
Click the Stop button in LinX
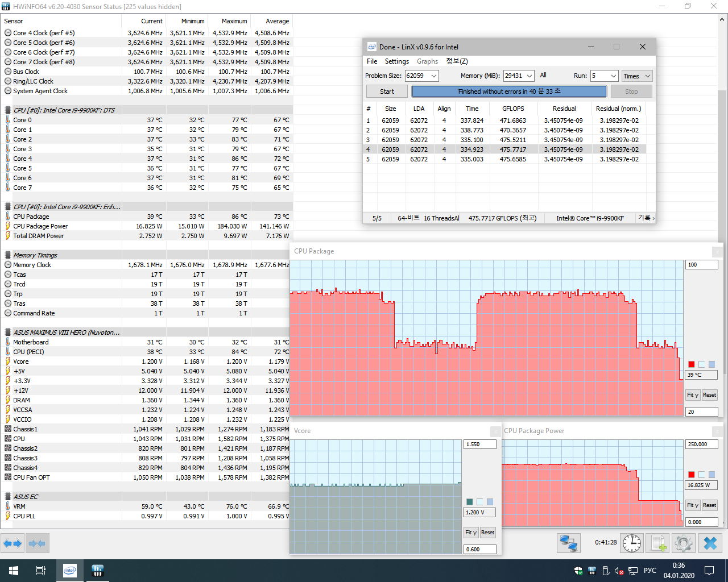coord(631,92)
